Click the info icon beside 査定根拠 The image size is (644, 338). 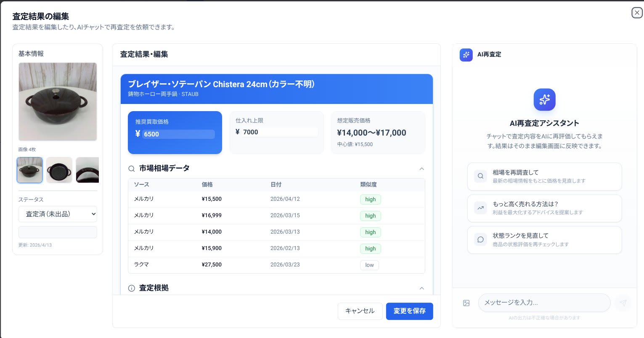coord(131,288)
